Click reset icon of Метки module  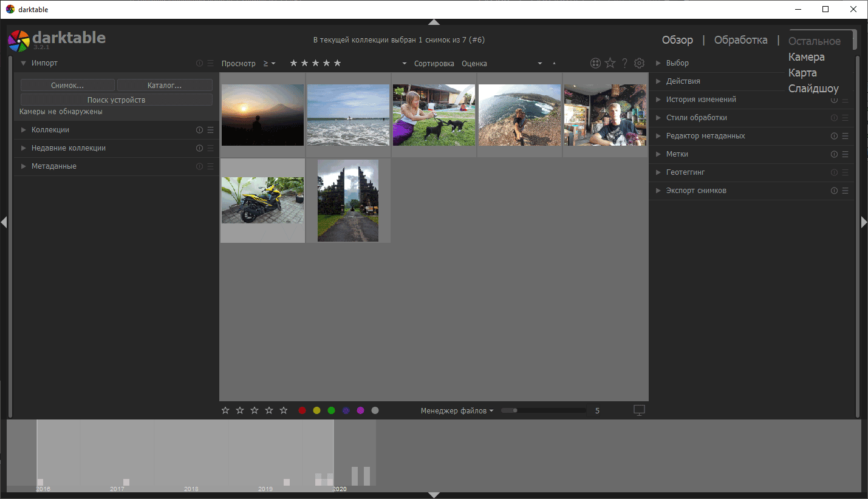pos(835,154)
